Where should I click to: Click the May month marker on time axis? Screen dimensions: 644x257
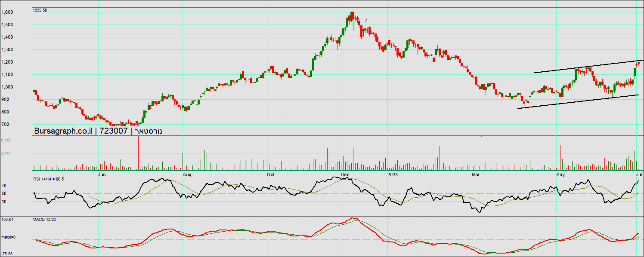pyautogui.click(x=560, y=174)
